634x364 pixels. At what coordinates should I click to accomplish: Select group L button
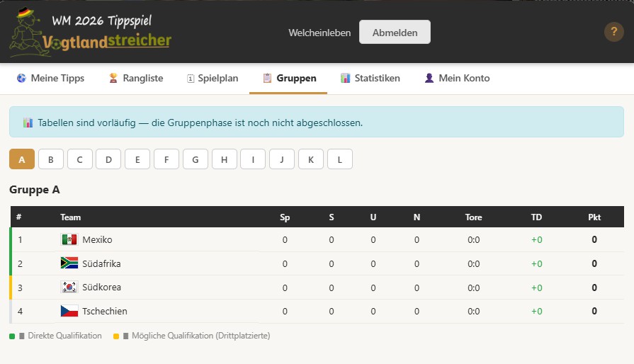[339, 159]
